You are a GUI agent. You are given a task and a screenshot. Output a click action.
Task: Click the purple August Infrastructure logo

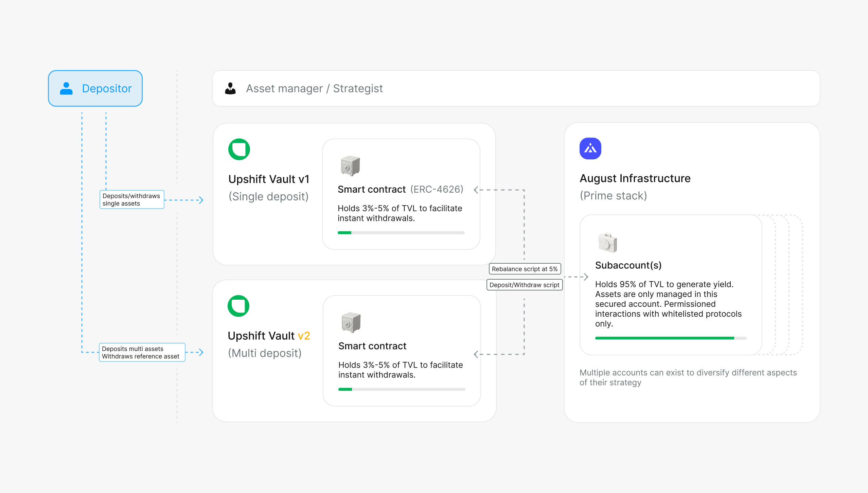590,148
